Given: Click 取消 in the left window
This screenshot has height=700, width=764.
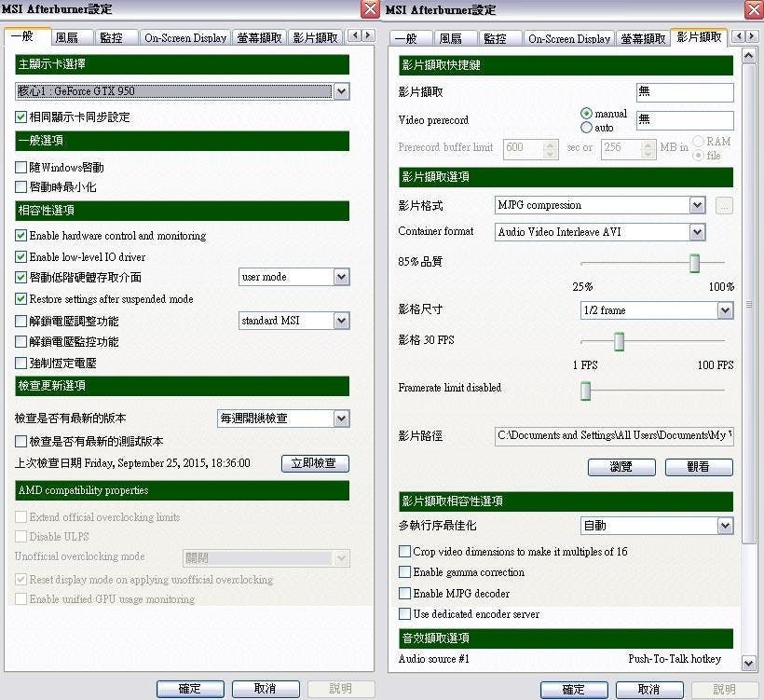Looking at the screenshot, I should coord(266,689).
